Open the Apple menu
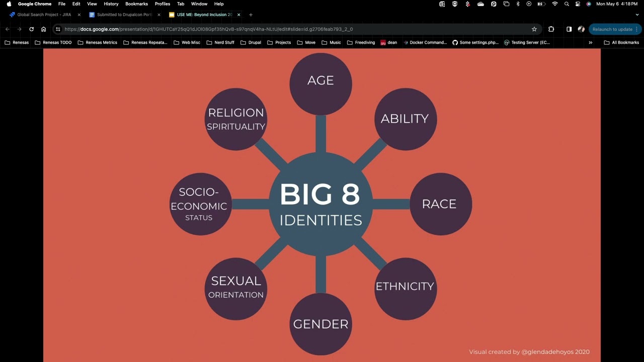Screen dimensions: 644x362 [9, 4]
